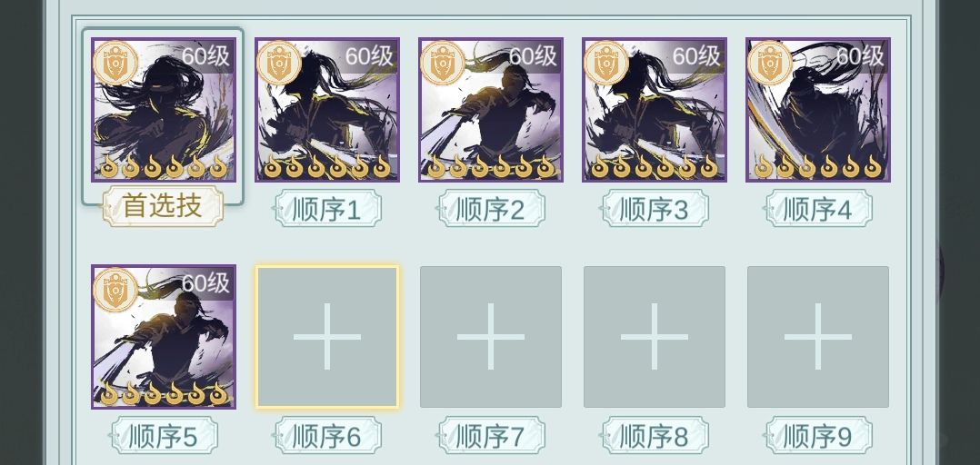
Task: Add a skill to highlighted 顺序6 slot
Action: (327, 337)
